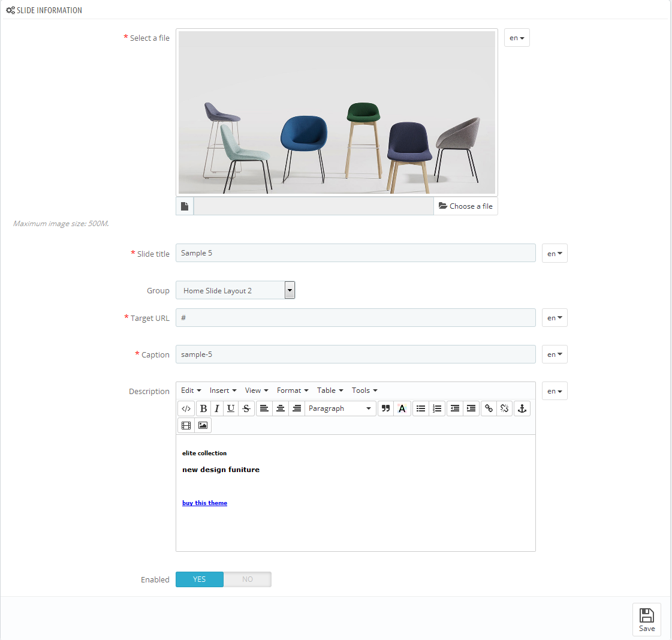This screenshot has width=672, height=640.
Task: Focus the Target URL input field
Action: coord(355,318)
